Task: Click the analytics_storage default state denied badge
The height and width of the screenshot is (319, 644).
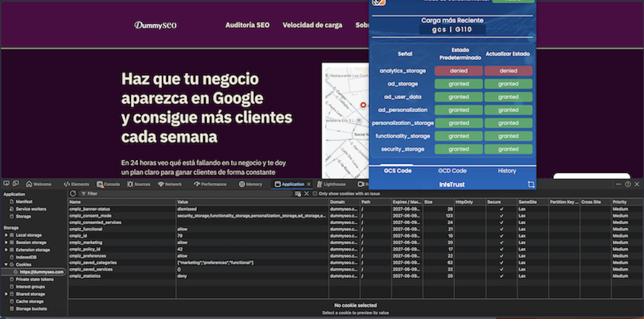Action: coord(459,71)
